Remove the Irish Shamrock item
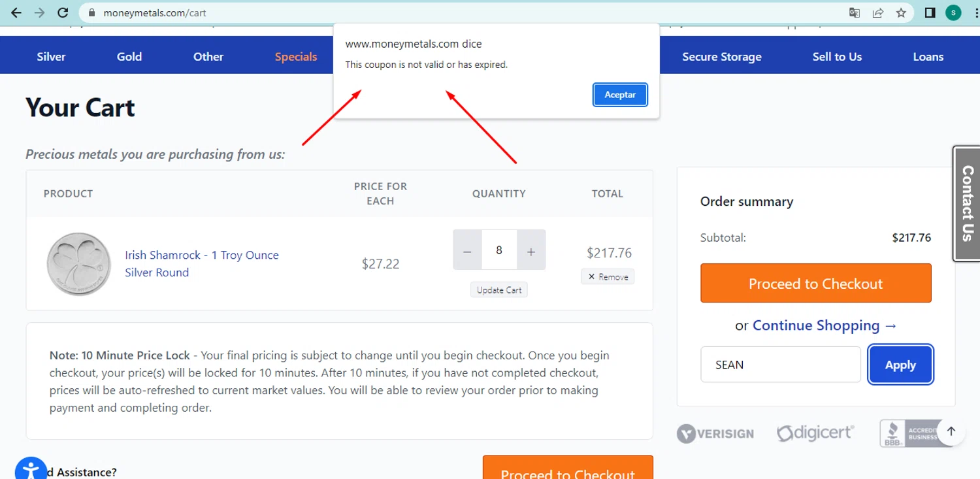980x479 pixels. (608, 276)
